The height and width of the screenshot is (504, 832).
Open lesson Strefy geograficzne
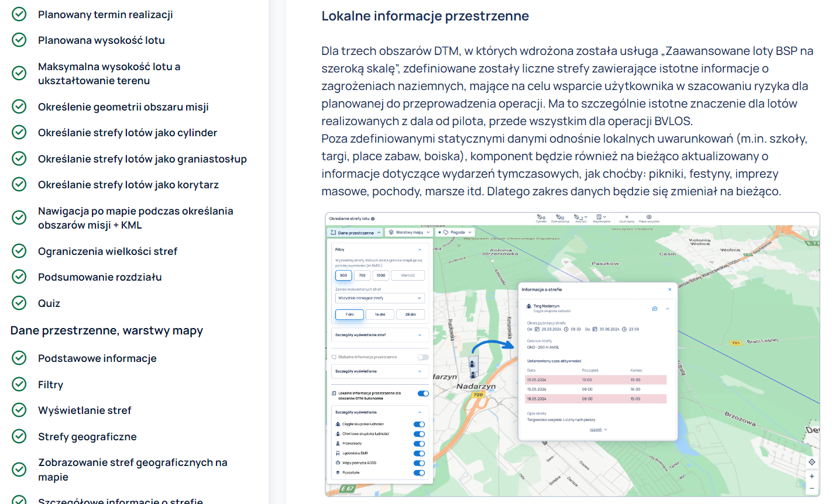click(x=87, y=437)
